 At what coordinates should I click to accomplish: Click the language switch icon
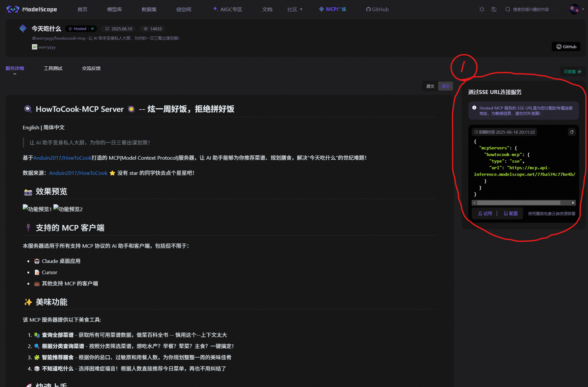point(494,10)
